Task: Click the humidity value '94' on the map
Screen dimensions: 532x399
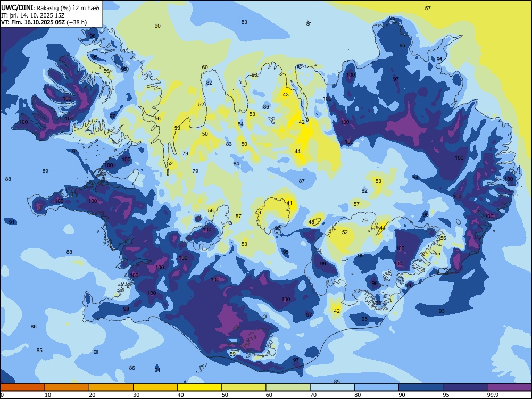Action: (415, 178)
